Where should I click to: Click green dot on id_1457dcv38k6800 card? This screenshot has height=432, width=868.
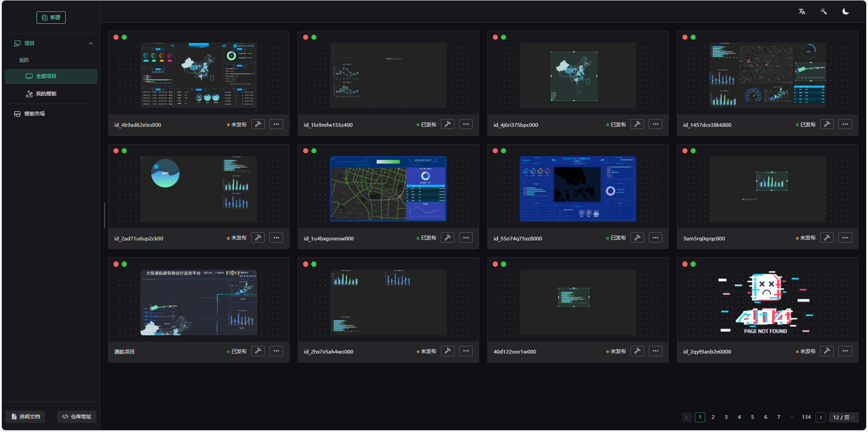coord(693,37)
